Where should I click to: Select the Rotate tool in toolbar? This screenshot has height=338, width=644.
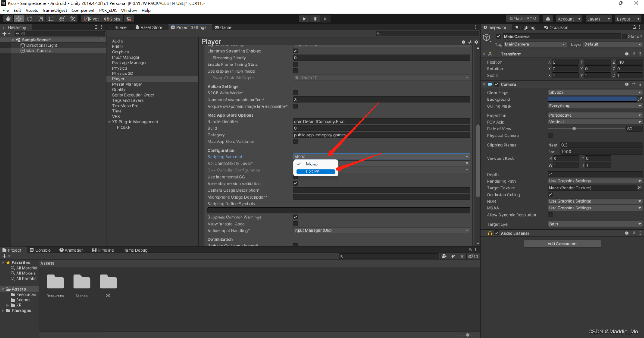coord(29,19)
